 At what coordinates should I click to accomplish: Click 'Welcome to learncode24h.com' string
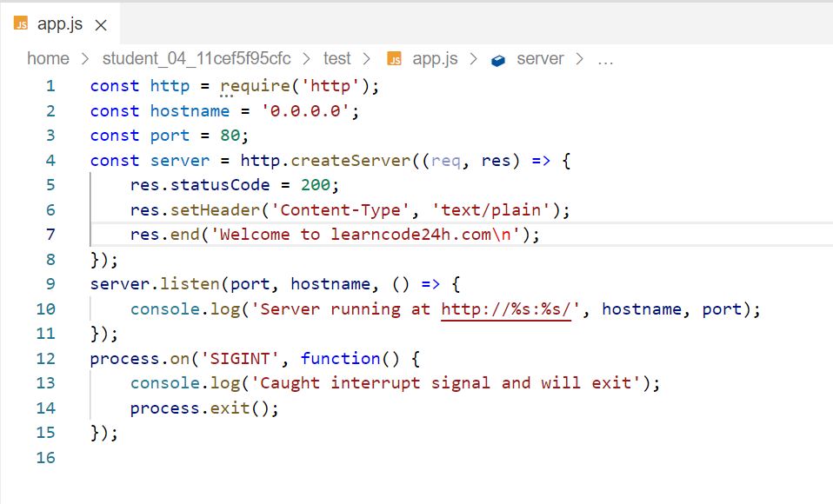pyautogui.click(x=365, y=235)
